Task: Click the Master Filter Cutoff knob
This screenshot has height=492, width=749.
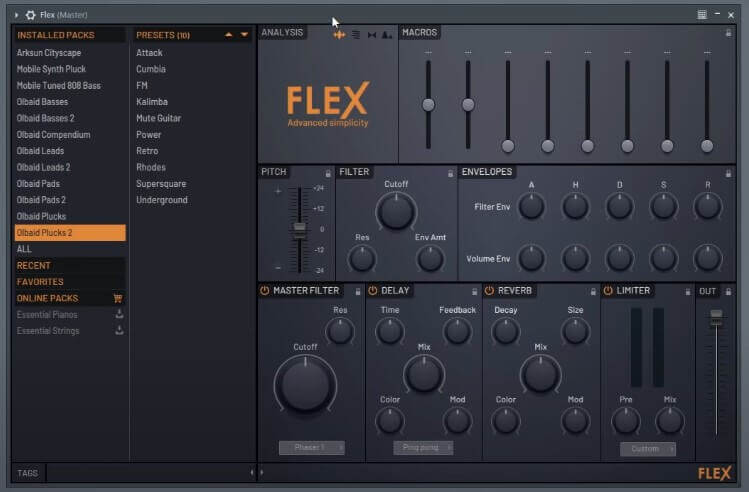Action: (x=305, y=385)
